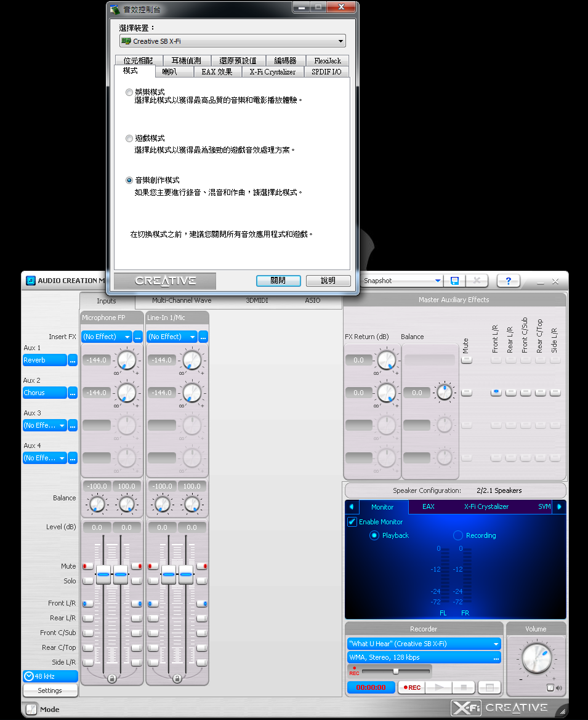Switch to the ASIO tab
588x720 pixels.
(312, 301)
